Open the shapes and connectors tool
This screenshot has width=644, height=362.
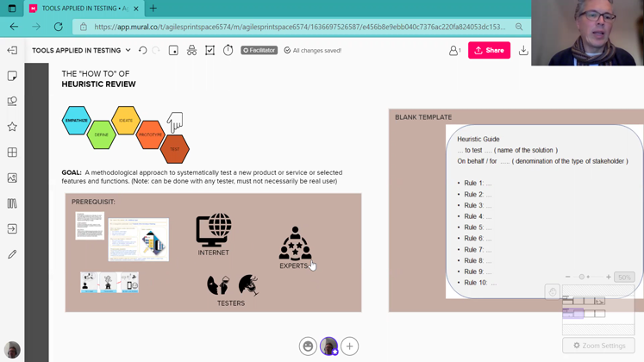(x=12, y=101)
